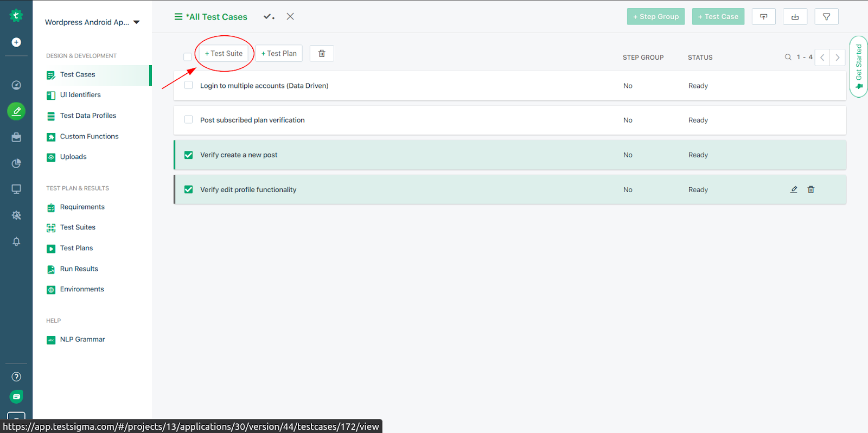
Task: Click the plus create icon in left rail
Action: (x=16, y=42)
